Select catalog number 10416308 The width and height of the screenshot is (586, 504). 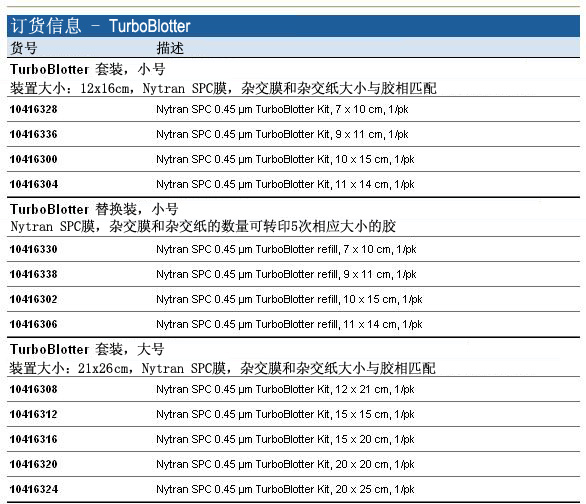tap(33, 389)
